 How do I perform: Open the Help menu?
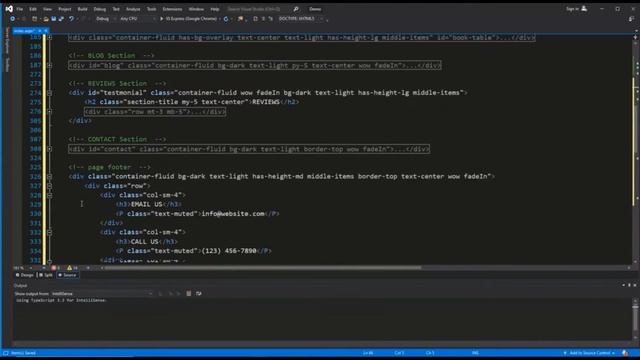tap(215, 9)
